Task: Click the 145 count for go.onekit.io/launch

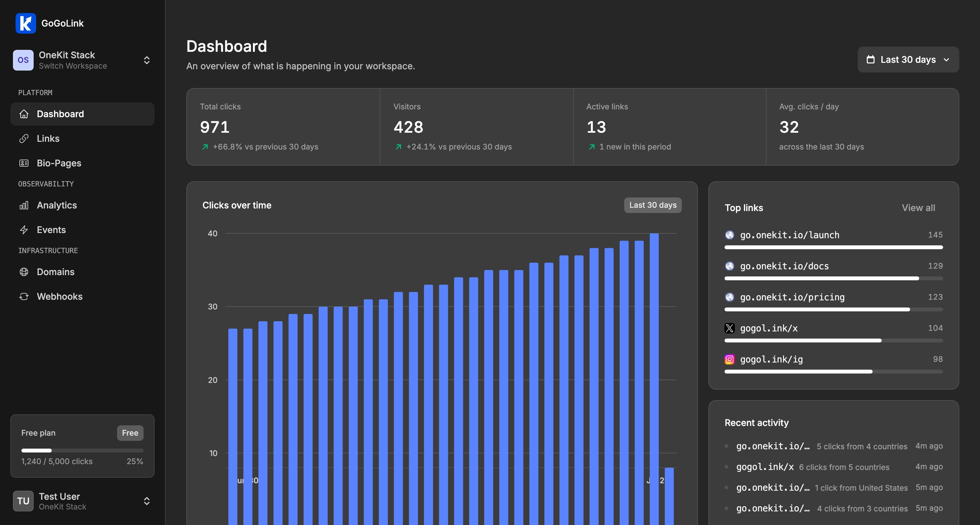Action: 935,235
